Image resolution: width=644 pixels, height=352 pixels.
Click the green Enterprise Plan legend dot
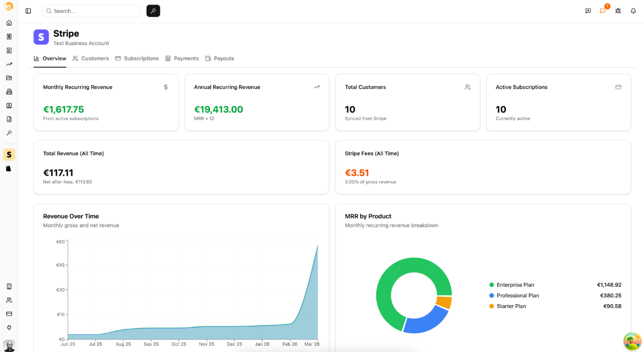492,285
